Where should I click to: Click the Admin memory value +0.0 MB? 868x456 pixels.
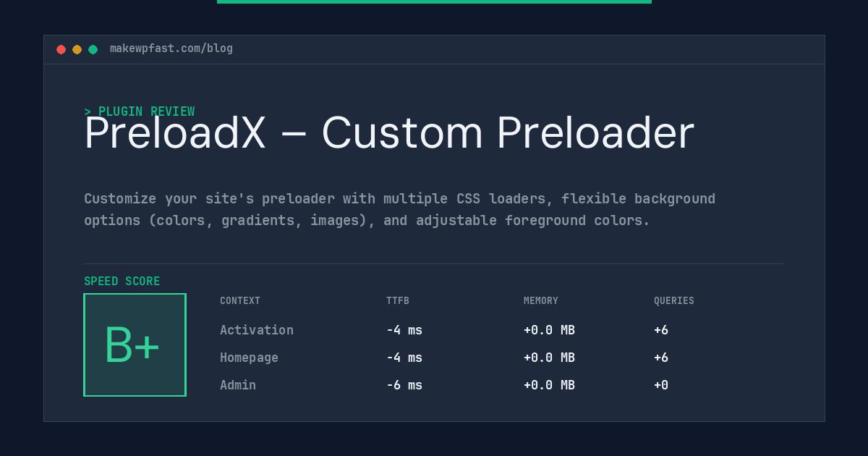coord(550,385)
